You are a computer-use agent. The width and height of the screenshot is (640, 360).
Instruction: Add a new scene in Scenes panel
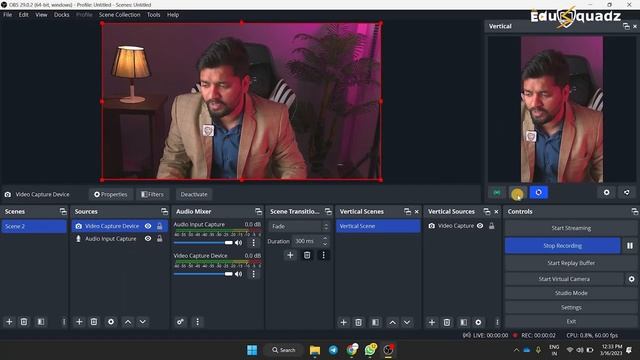pyautogui.click(x=9, y=322)
